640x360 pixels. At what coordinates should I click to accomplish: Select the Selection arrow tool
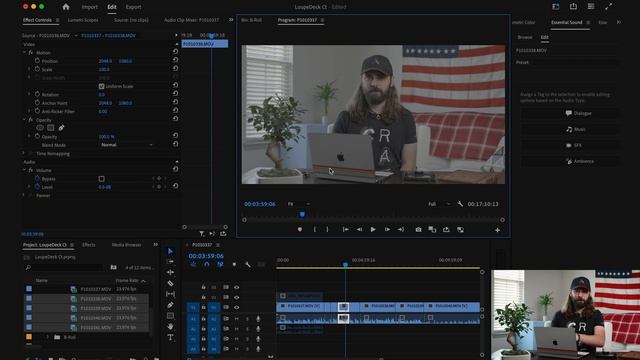click(171, 251)
